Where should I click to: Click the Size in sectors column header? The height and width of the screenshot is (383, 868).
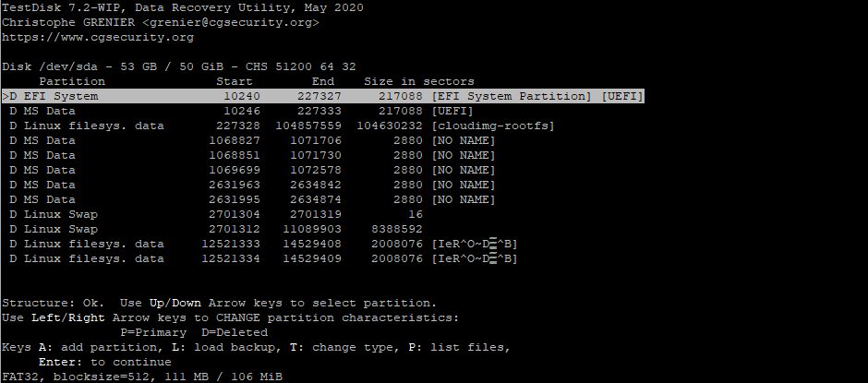[419, 81]
